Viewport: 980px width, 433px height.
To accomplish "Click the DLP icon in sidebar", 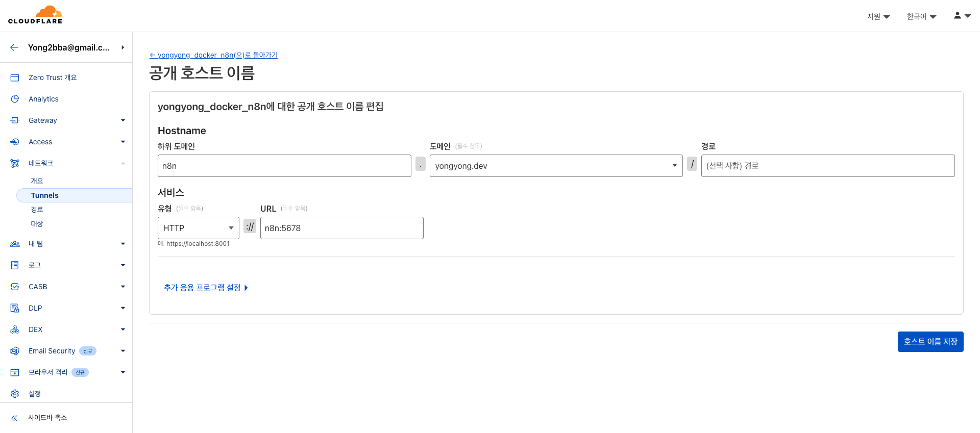I will (15, 308).
